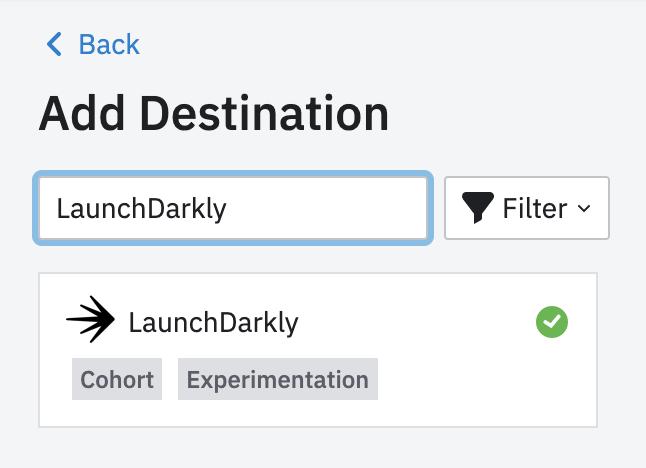The width and height of the screenshot is (646, 468).
Task: Click the Cohort tag
Action: click(117, 380)
